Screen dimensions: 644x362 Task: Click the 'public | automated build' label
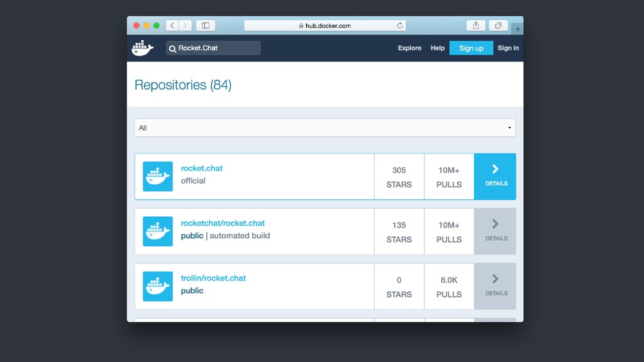[226, 236]
